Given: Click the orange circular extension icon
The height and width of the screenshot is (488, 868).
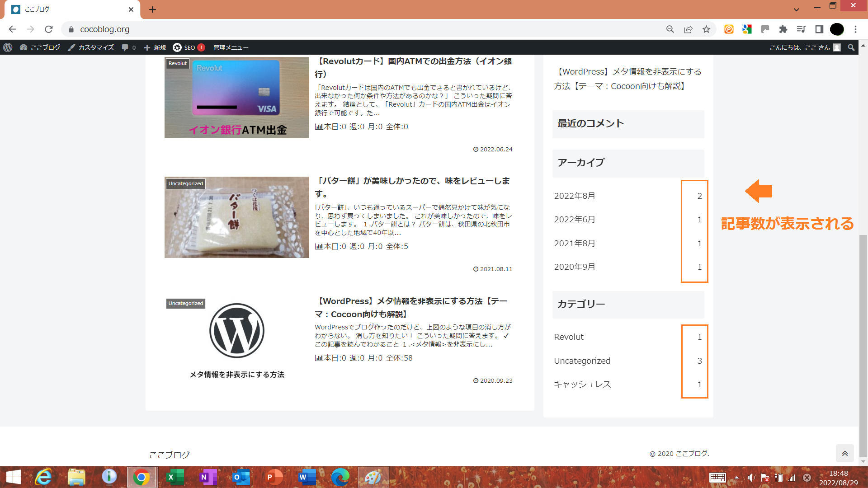Looking at the screenshot, I should 729,29.
